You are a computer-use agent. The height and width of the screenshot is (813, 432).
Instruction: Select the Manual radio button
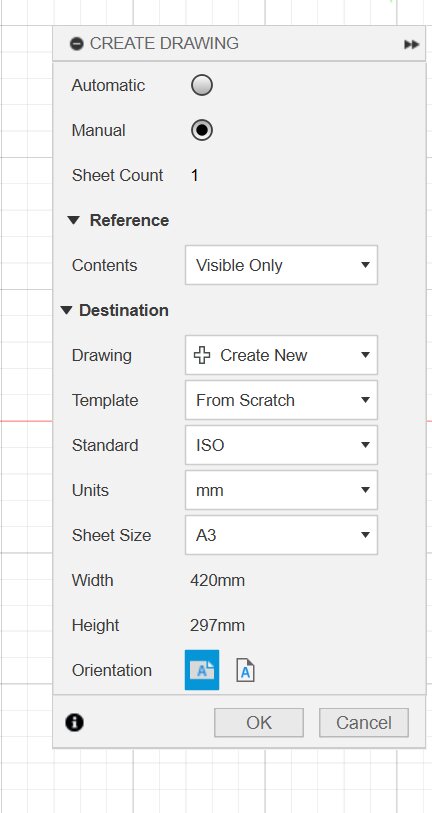[202, 130]
